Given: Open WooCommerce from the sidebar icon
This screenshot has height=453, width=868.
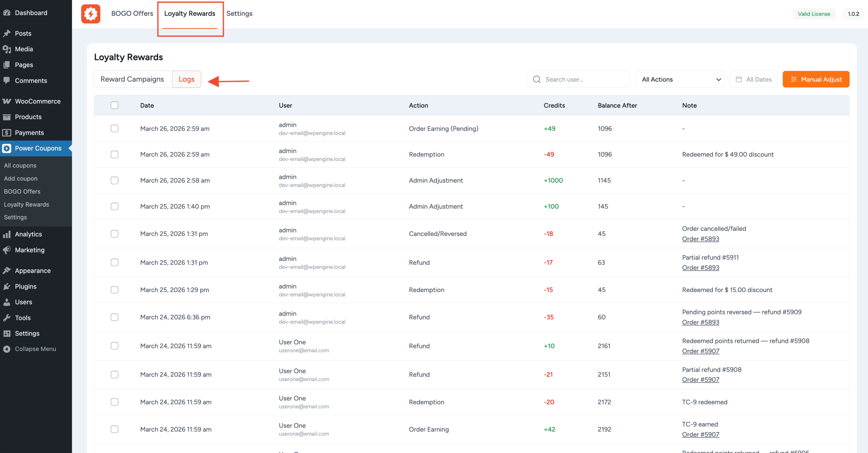Looking at the screenshot, I should coord(7,101).
